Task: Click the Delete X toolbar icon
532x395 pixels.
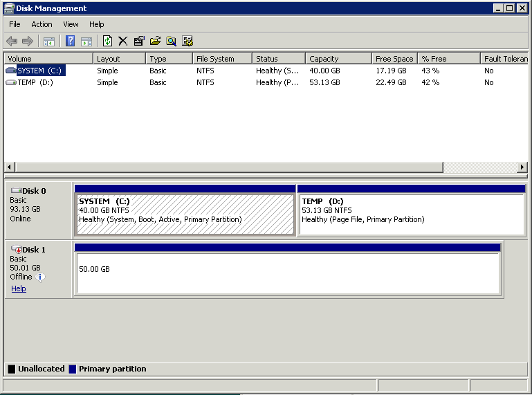Action: (123, 42)
